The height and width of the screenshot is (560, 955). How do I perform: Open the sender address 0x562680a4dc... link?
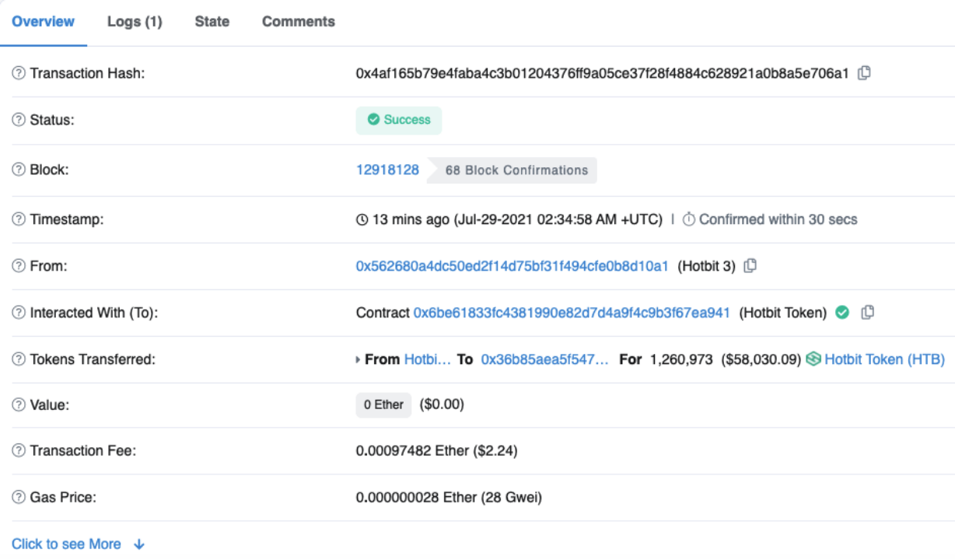(x=512, y=266)
